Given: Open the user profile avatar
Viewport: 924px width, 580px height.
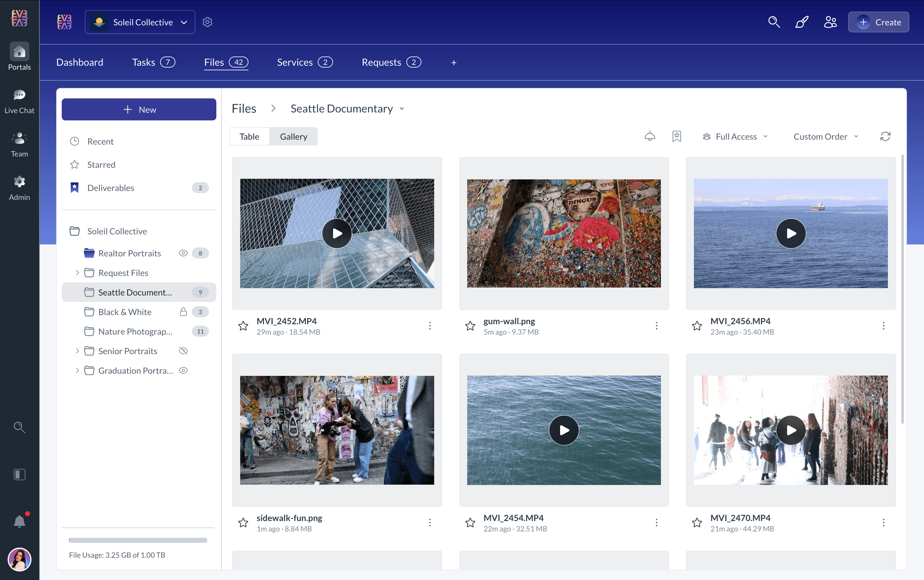Looking at the screenshot, I should (x=19, y=559).
